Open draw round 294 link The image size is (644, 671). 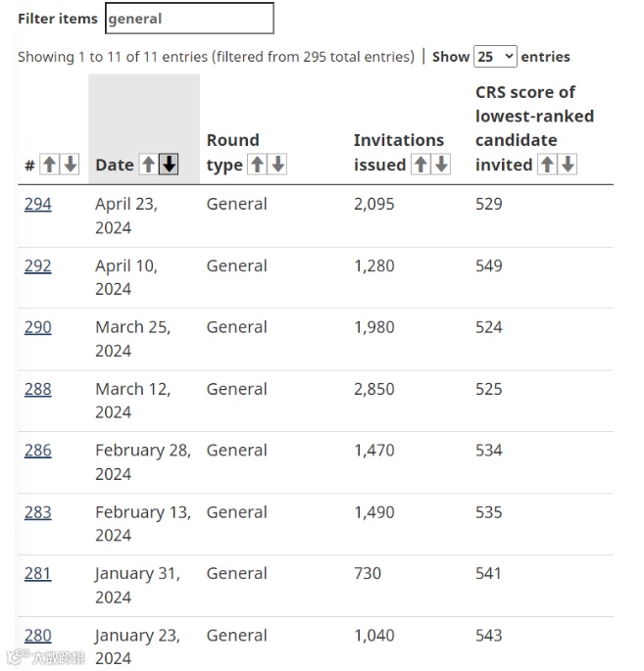pos(38,205)
